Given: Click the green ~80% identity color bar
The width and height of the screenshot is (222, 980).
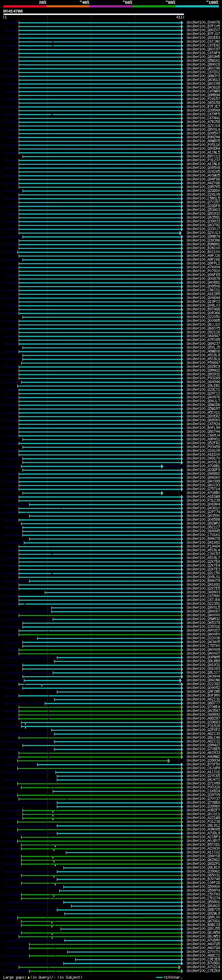Looking at the screenshot, I should pos(154,6).
